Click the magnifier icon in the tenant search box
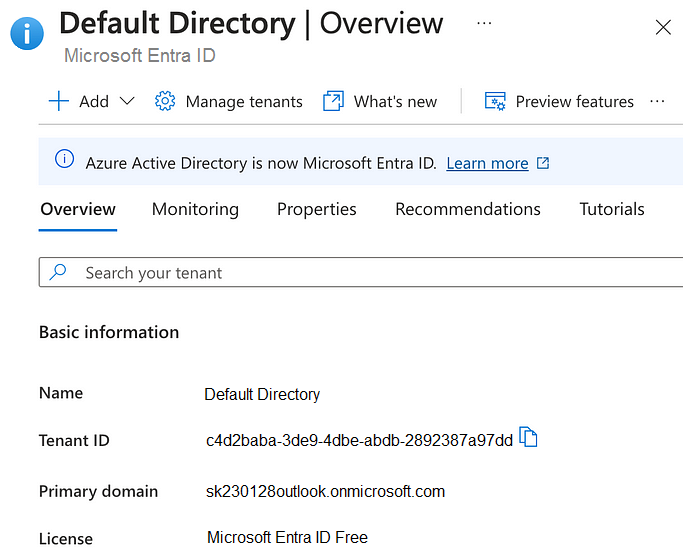This screenshot has height=553, width=689. click(x=58, y=272)
